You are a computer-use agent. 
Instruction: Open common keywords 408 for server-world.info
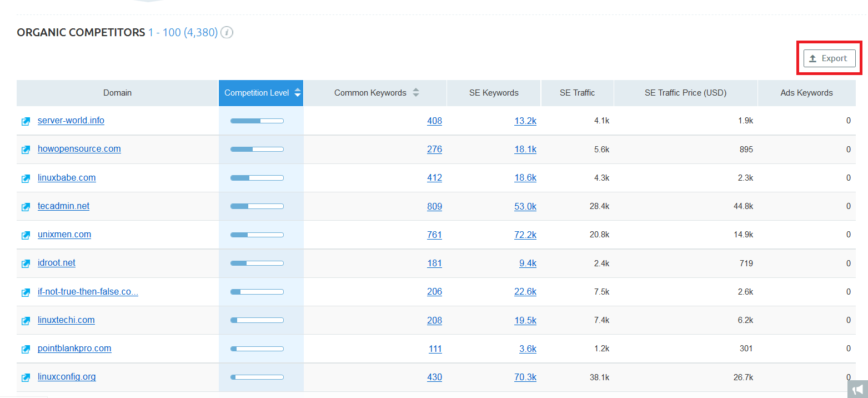434,121
